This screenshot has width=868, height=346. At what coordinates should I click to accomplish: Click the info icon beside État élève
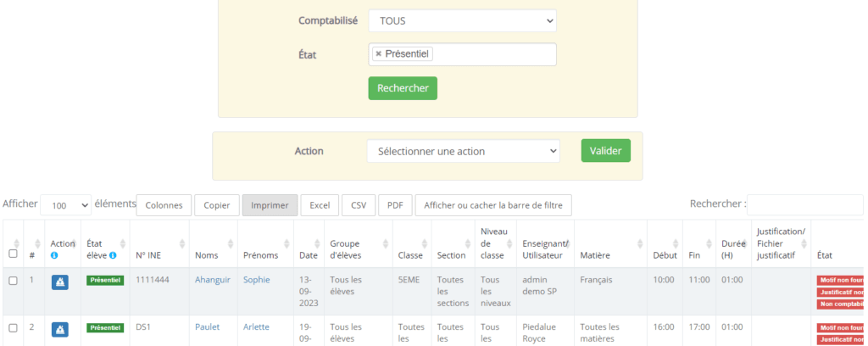[x=113, y=255]
